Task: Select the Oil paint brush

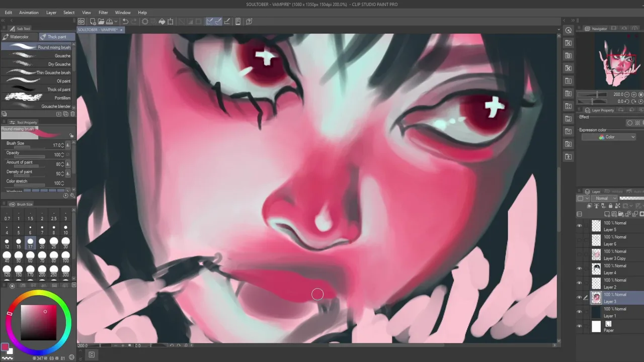Action: click(36, 81)
